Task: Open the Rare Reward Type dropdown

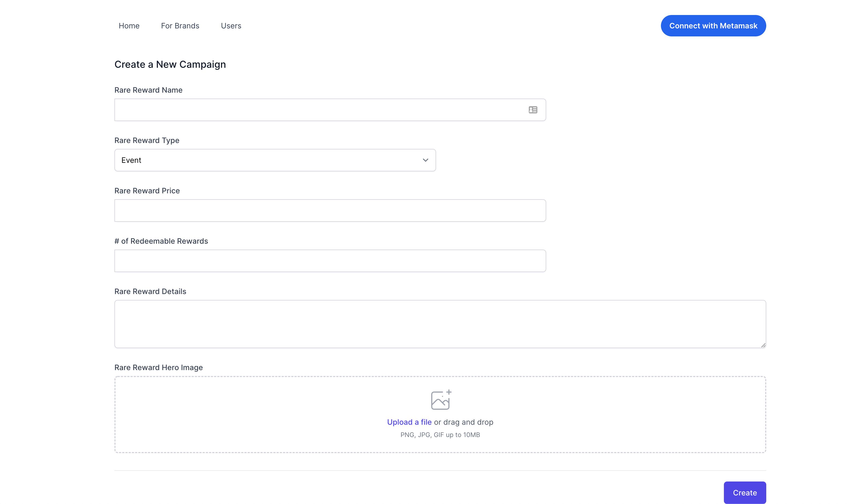Action: pyautogui.click(x=275, y=160)
